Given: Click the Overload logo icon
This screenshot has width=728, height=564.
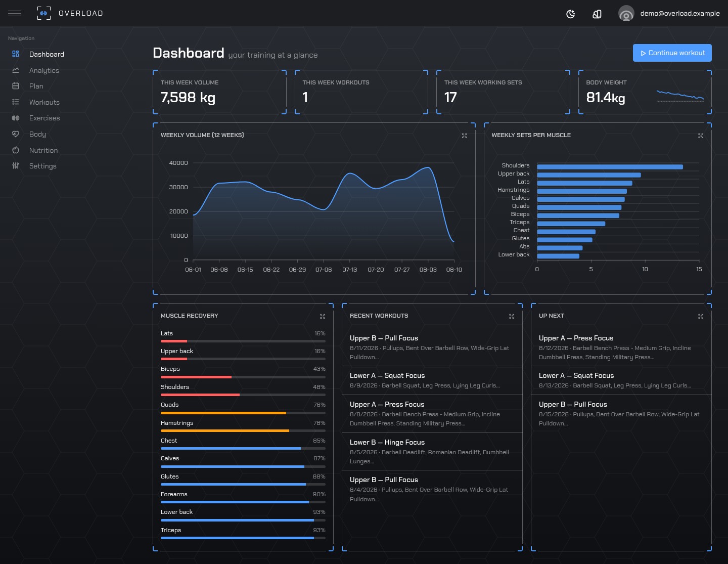Looking at the screenshot, I should point(44,13).
